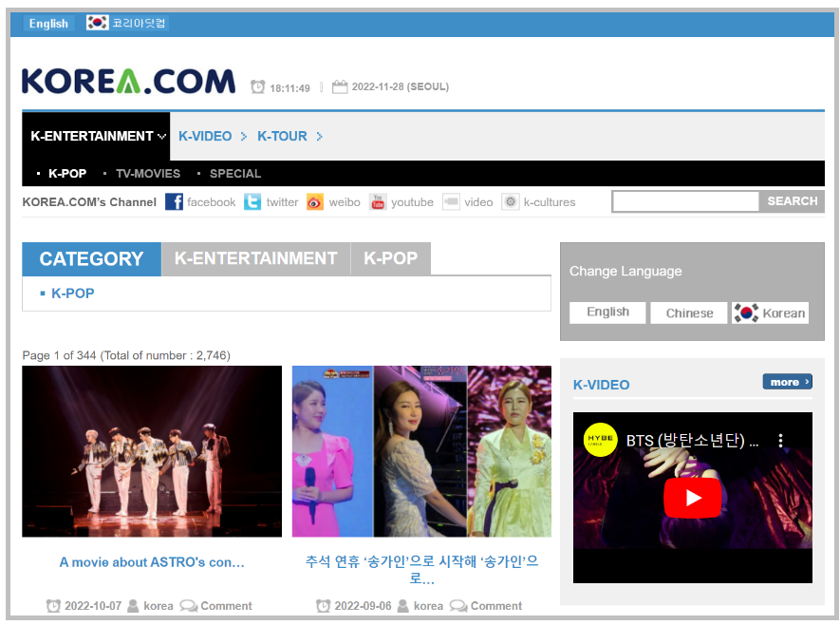Click the date text 2022-09-06
The image size is (840, 625).
364,606
